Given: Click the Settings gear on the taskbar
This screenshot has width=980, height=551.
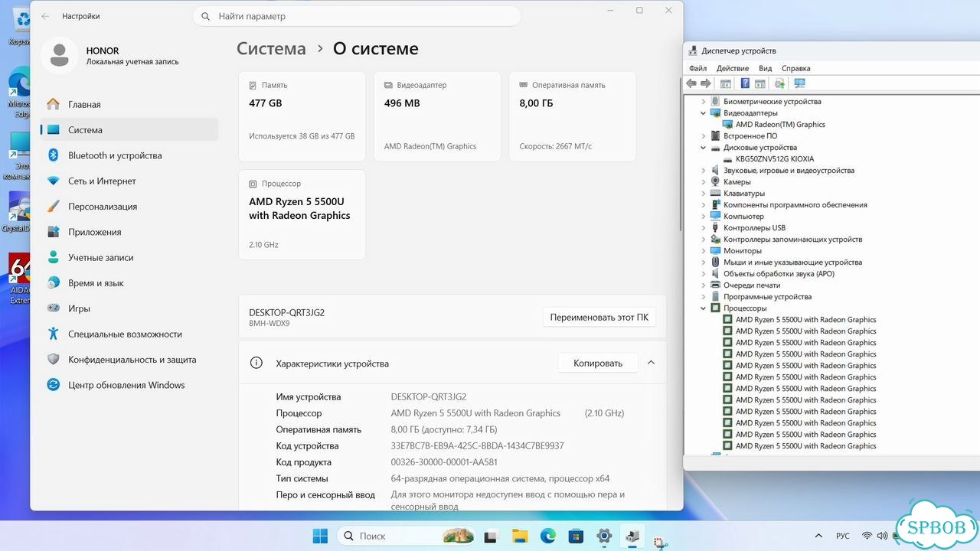Looking at the screenshot, I should (604, 536).
